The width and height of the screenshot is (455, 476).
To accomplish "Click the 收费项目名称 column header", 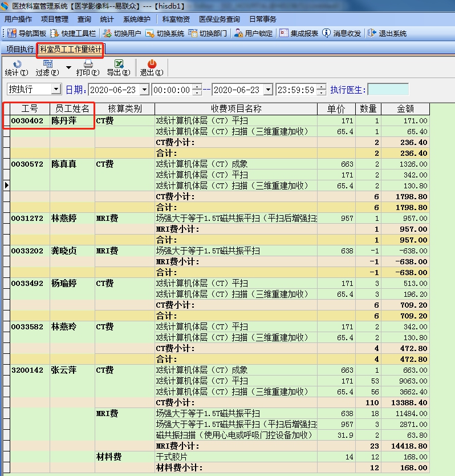I will click(x=236, y=108).
